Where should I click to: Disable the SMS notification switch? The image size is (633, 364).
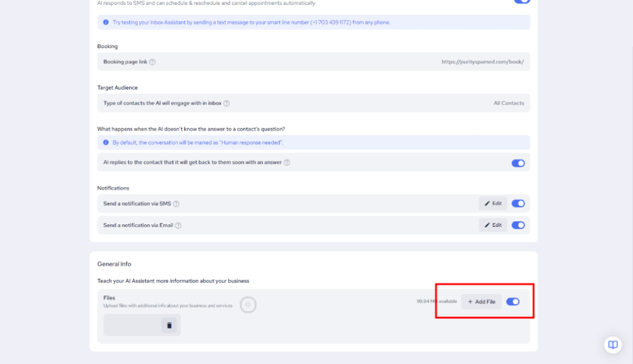coord(518,203)
